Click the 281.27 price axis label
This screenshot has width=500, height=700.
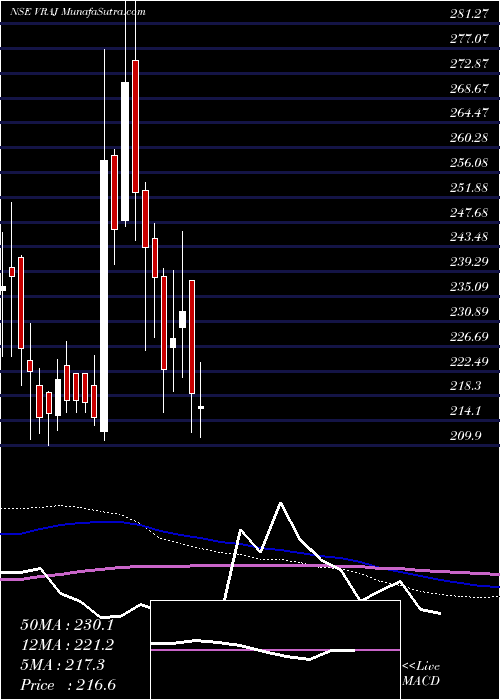click(x=468, y=14)
